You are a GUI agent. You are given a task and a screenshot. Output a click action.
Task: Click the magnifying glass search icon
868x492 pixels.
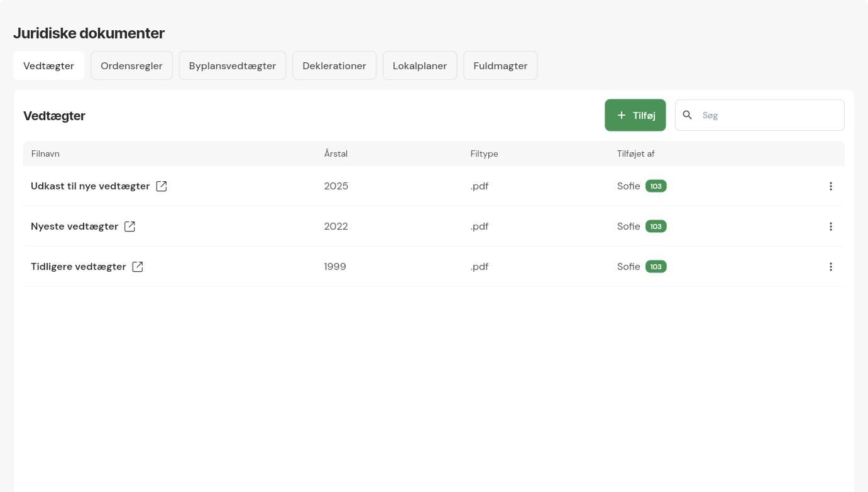coord(688,115)
